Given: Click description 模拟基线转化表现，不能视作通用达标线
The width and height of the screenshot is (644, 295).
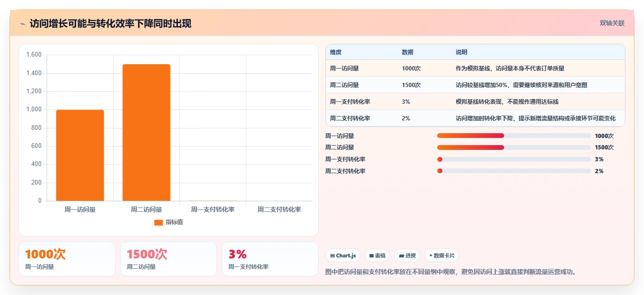Looking at the screenshot, I should tap(507, 102).
